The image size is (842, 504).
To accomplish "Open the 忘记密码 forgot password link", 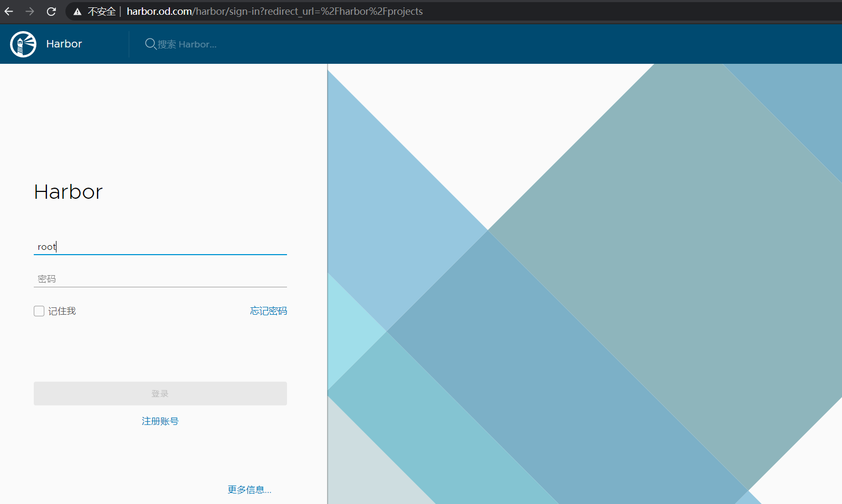I will (x=269, y=311).
